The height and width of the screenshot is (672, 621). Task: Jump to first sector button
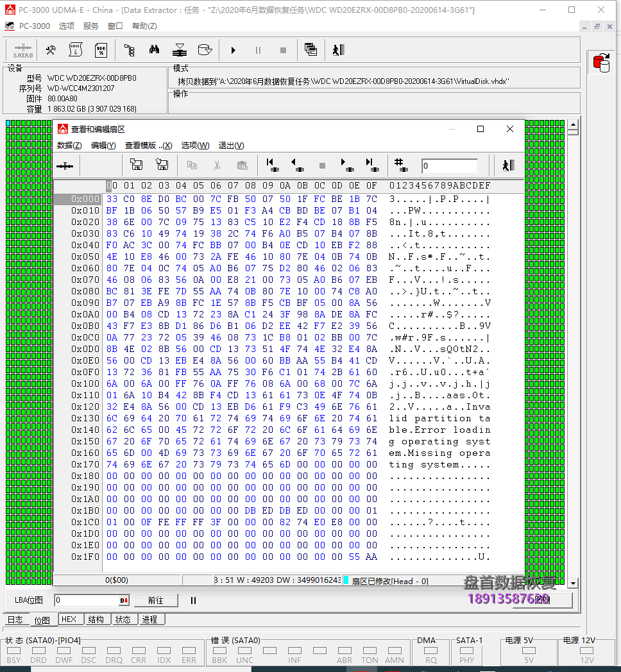272,165
